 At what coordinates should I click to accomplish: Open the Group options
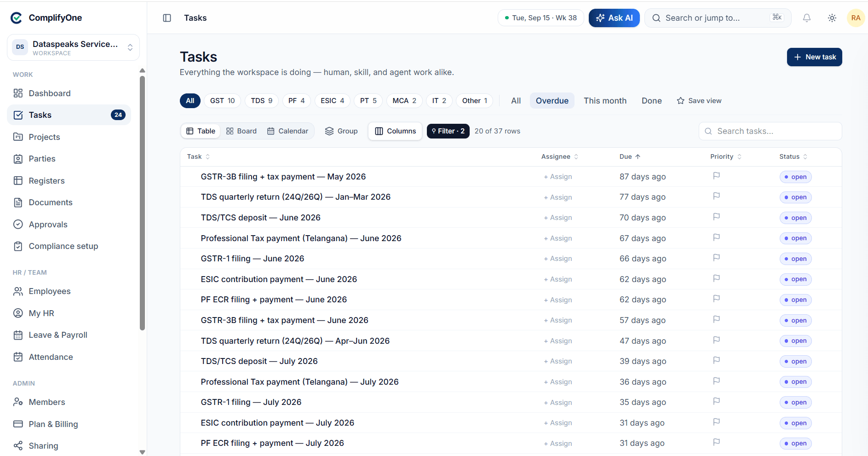click(x=341, y=131)
